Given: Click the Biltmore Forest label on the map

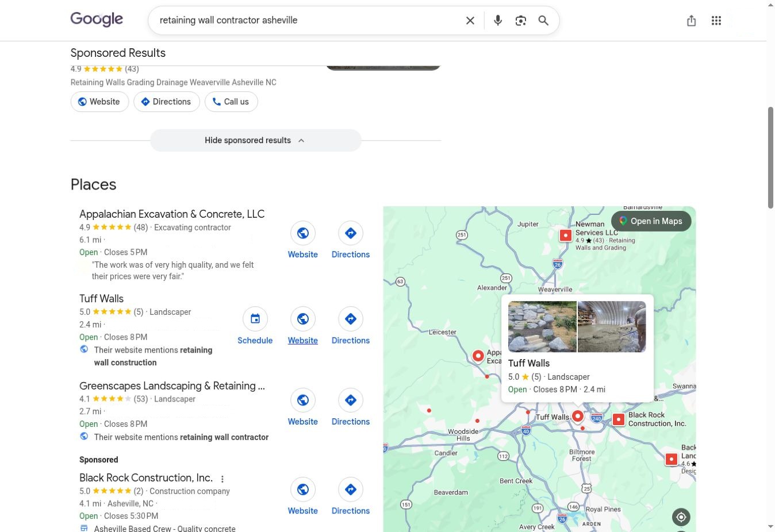Looking at the screenshot, I should (x=582, y=455).
